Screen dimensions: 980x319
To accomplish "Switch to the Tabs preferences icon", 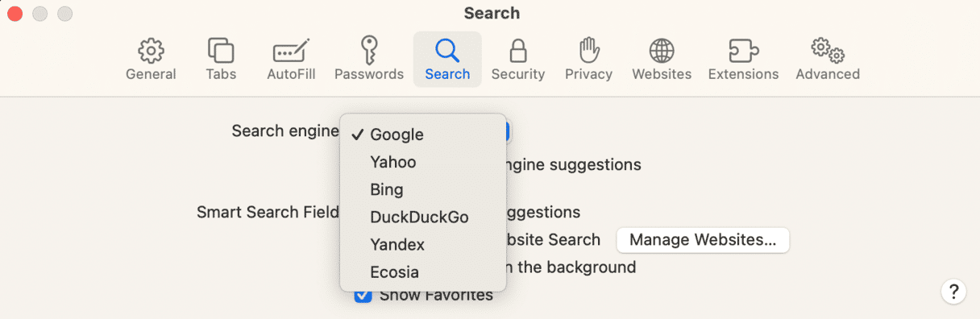I will click(x=221, y=51).
